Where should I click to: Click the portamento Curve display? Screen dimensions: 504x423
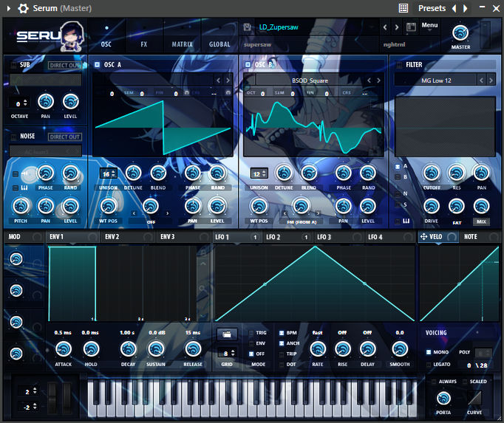click(474, 398)
